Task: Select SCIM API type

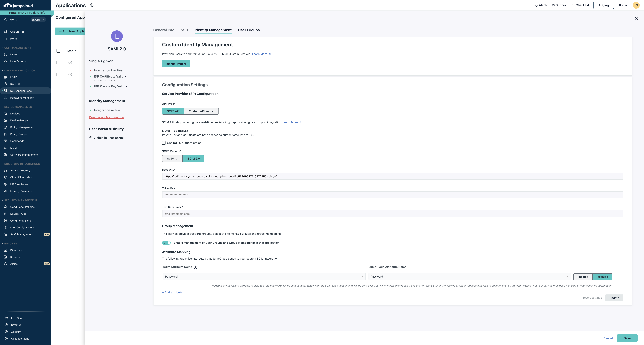Action: (x=173, y=111)
